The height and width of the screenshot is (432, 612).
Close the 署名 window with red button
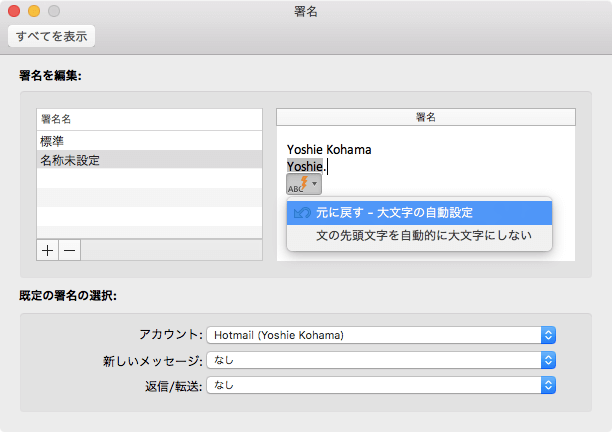pos(15,11)
